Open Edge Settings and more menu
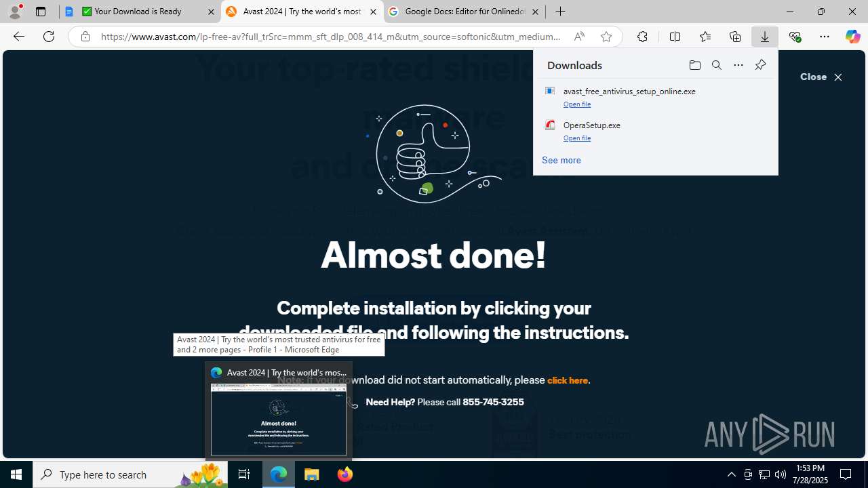This screenshot has width=868, height=488. (825, 37)
